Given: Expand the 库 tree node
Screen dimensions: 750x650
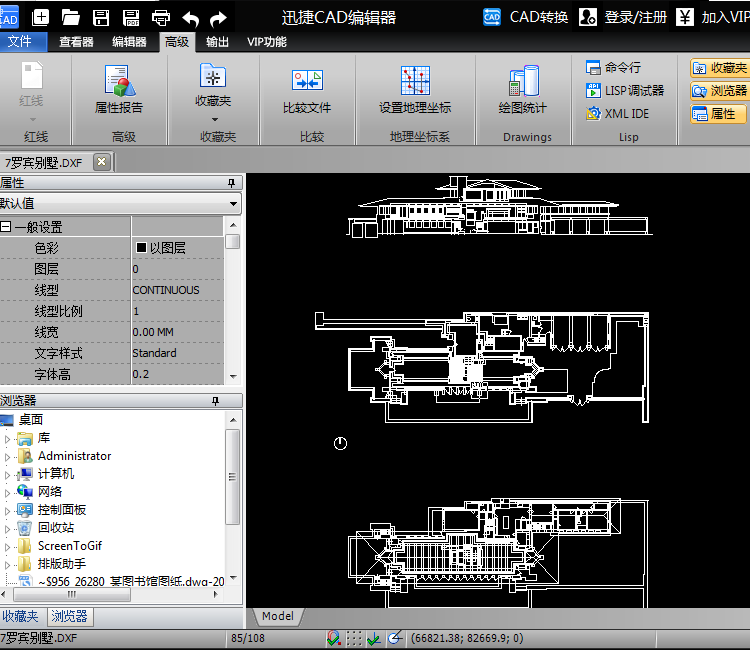Looking at the screenshot, I should click(x=7, y=439).
